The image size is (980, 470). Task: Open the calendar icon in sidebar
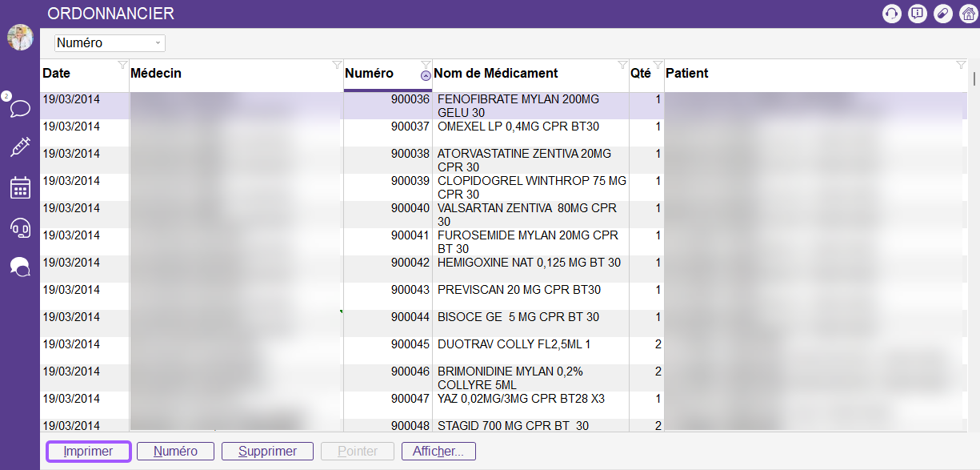point(20,187)
